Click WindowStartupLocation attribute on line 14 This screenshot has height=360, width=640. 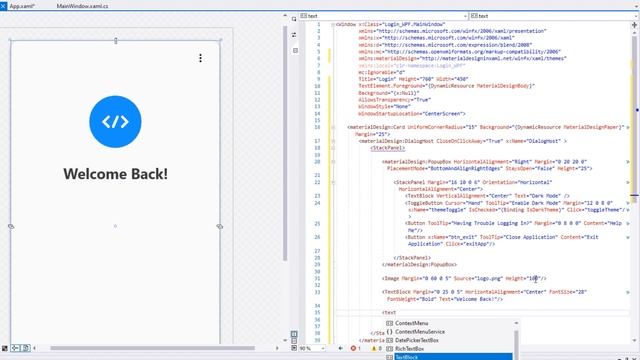tap(412, 113)
